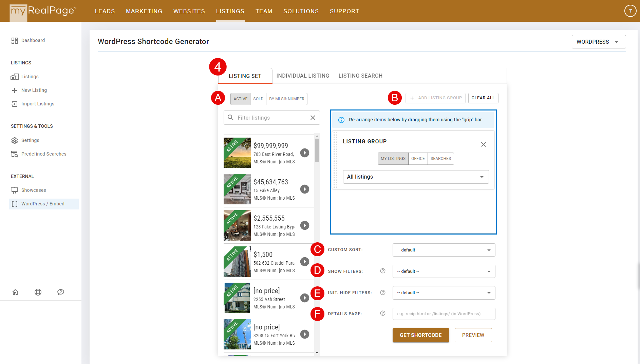
Task: Click the grip bar of Listing Group
Action: pos(335,160)
